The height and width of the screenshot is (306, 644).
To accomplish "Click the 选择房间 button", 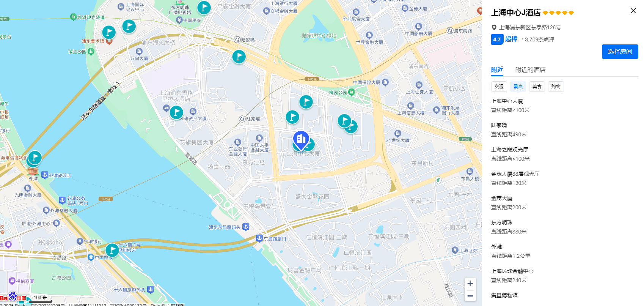I will 620,52.
